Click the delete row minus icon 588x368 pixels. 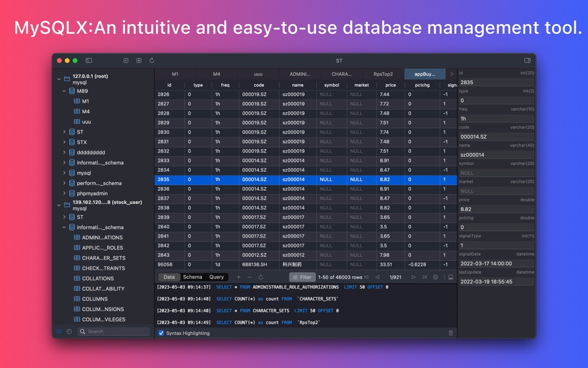(x=249, y=277)
